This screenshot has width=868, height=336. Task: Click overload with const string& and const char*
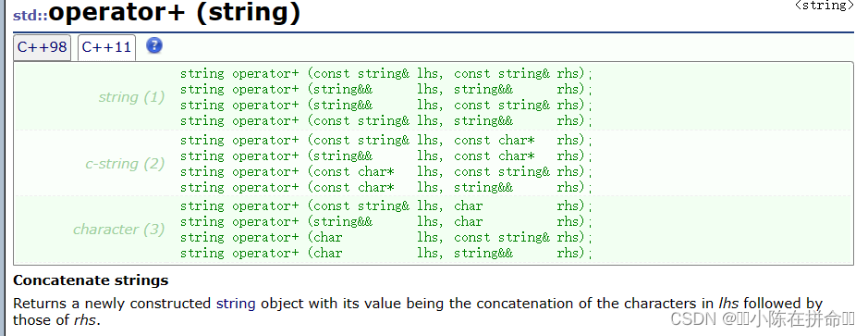[x=386, y=140]
